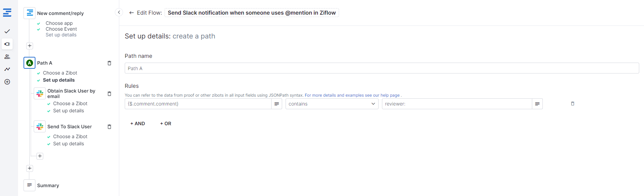Open the checkmark proofs sidebar icon

tap(7, 31)
